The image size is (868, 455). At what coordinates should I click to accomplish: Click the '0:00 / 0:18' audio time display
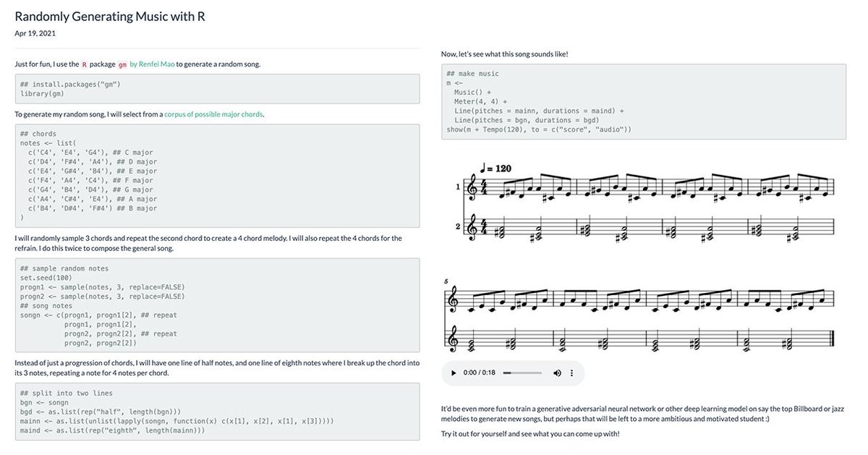click(478, 373)
